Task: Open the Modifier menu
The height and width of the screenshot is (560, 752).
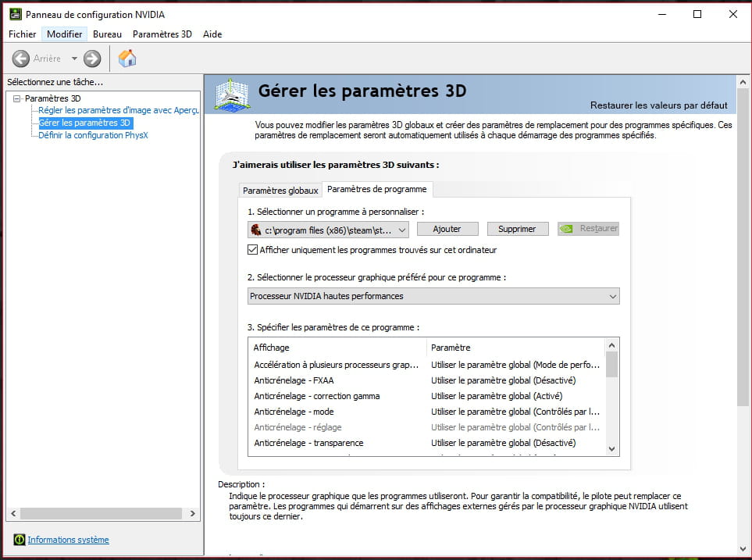Action: [x=64, y=34]
